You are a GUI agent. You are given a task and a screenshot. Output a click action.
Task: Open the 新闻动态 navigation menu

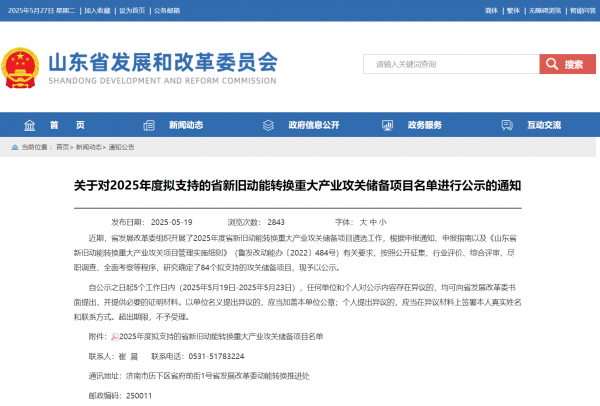pyautogui.click(x=186, y=125)
